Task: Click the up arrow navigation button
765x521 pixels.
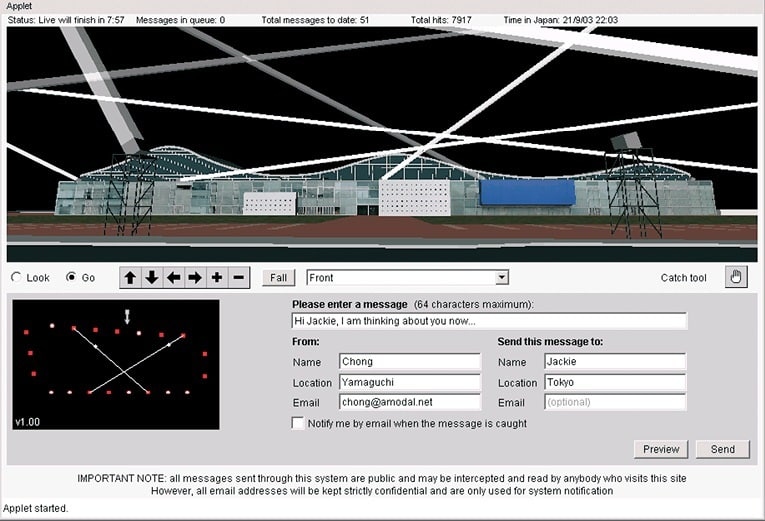Action: [x=130, y=278]
